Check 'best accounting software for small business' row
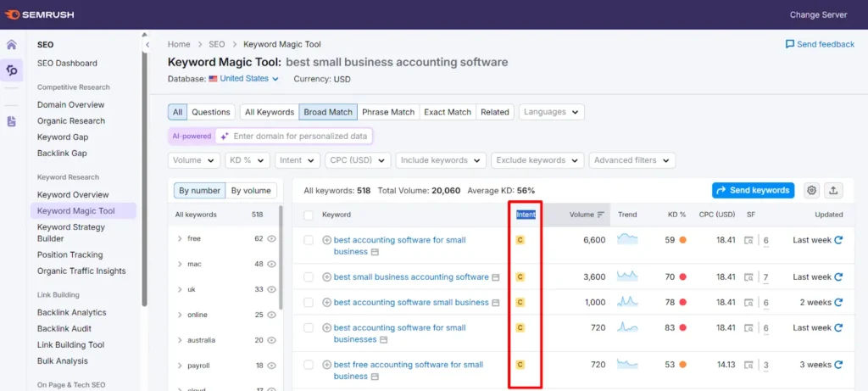Screen dimensions: 868x391 (x=309, y=240)
